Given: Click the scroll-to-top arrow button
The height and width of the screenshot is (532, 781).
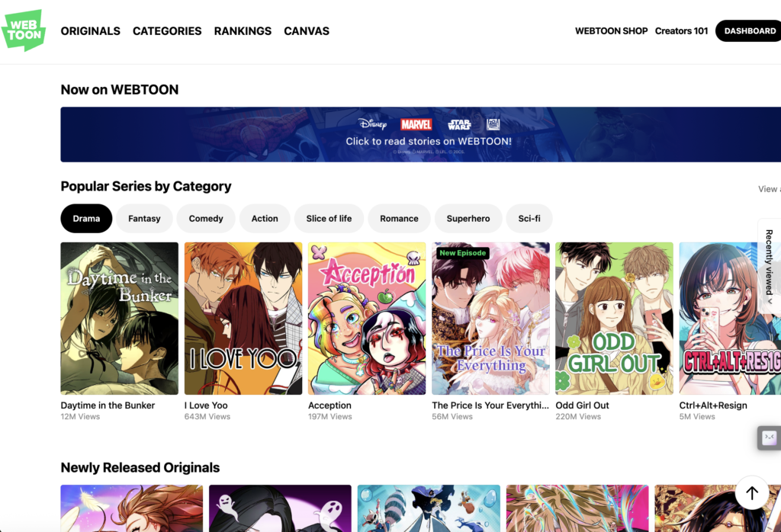Looking at the screenshot, I should [x=752, y=492].
